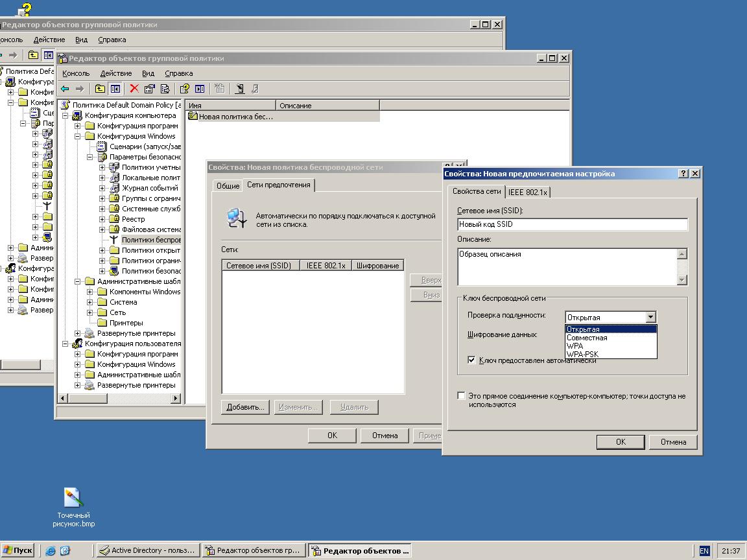Collapse Конфигурация пользователя node in front window

[x=65, y=344]
